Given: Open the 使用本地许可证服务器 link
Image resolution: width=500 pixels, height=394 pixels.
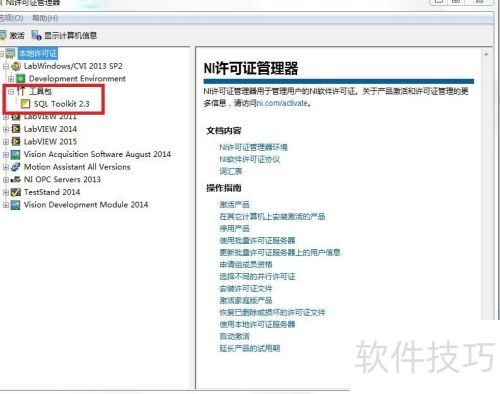Looking at the screenshot, I should click(257, 325).
